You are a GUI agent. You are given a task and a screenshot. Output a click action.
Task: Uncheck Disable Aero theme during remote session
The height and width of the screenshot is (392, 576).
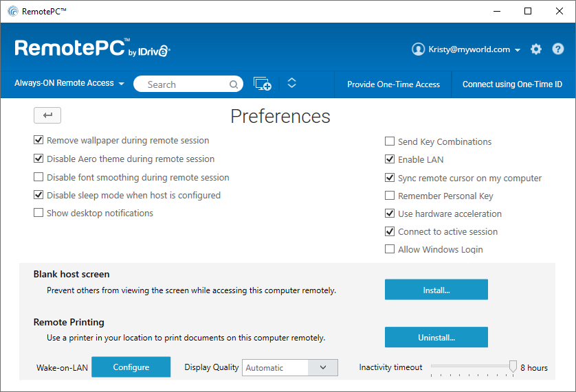[38, 159]
